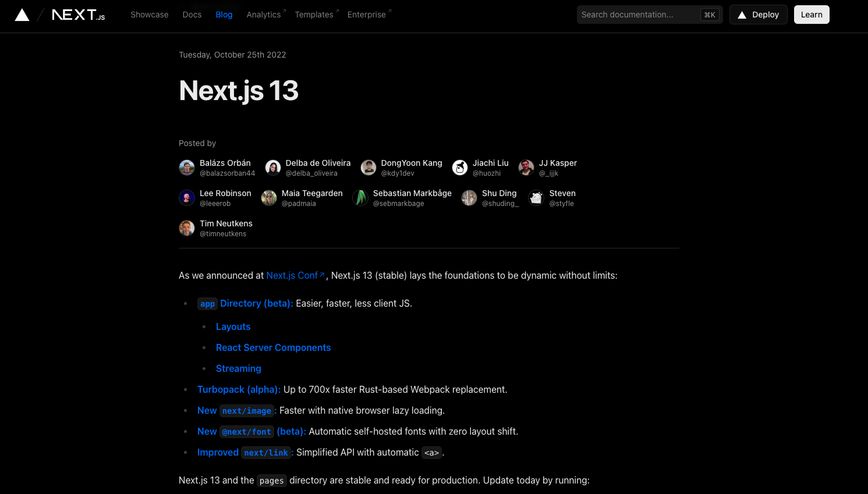Open the Next.js logo home link
868x494 pixels.
click(x=79, y=15)
